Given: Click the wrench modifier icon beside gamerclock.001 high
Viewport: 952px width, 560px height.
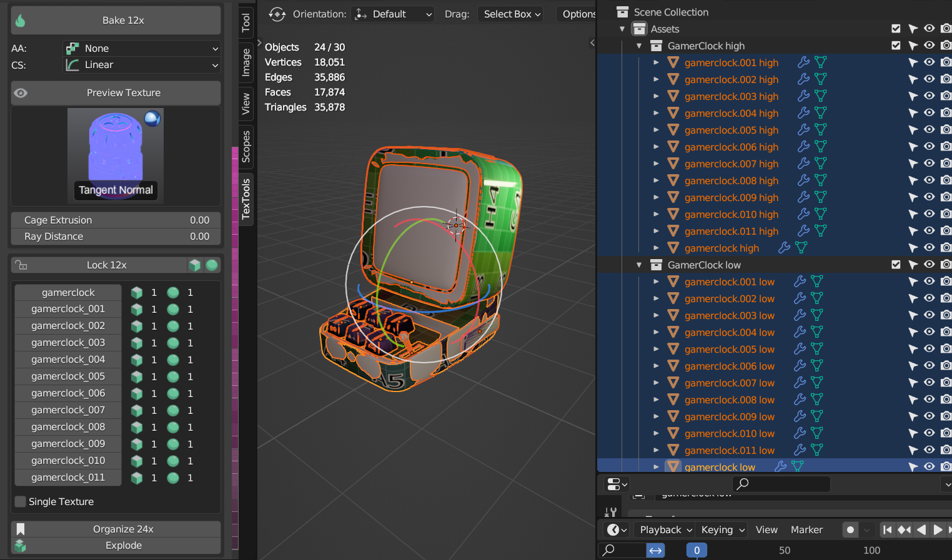Looking at the screenshot, I should click(x=803, y=62).
